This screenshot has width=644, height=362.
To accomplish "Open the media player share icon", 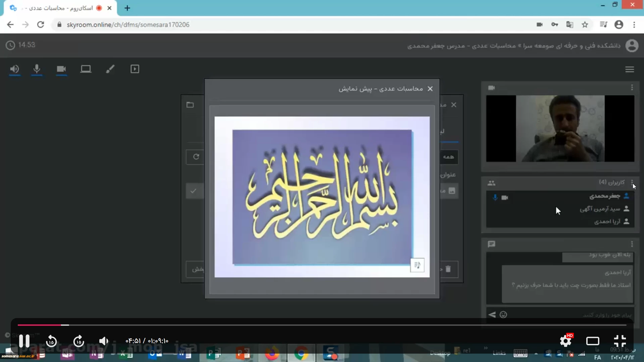I will pos(135,69).
